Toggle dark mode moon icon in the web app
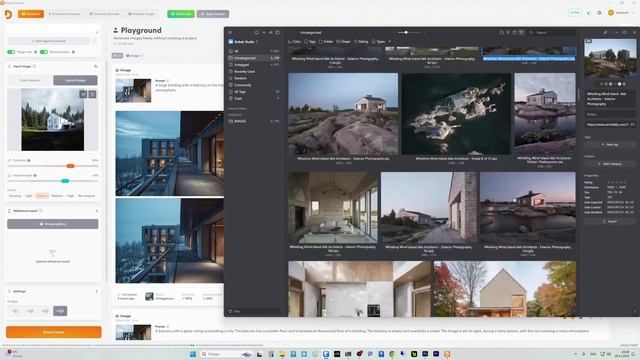Screen dimensions: 640x360 (x=589, y=13)
